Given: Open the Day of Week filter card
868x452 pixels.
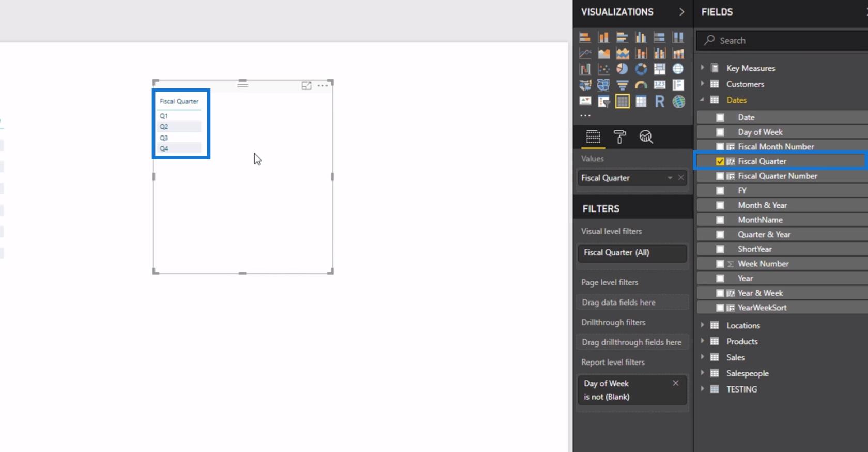Looking at the screenshot, I should pyautogui.click(x=632, y=390).
